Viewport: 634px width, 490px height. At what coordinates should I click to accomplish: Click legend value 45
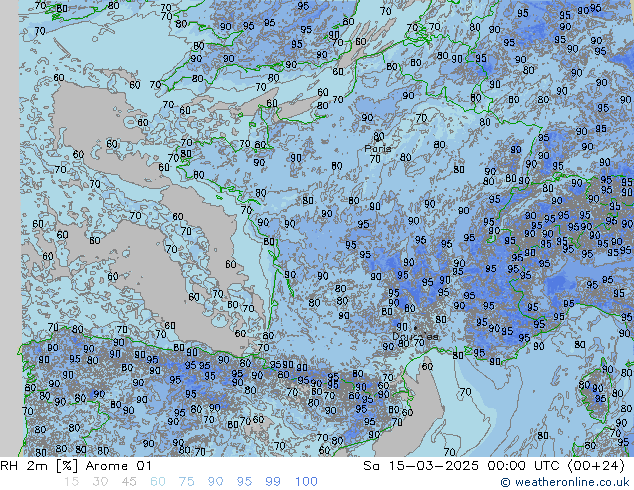point(129,482)
